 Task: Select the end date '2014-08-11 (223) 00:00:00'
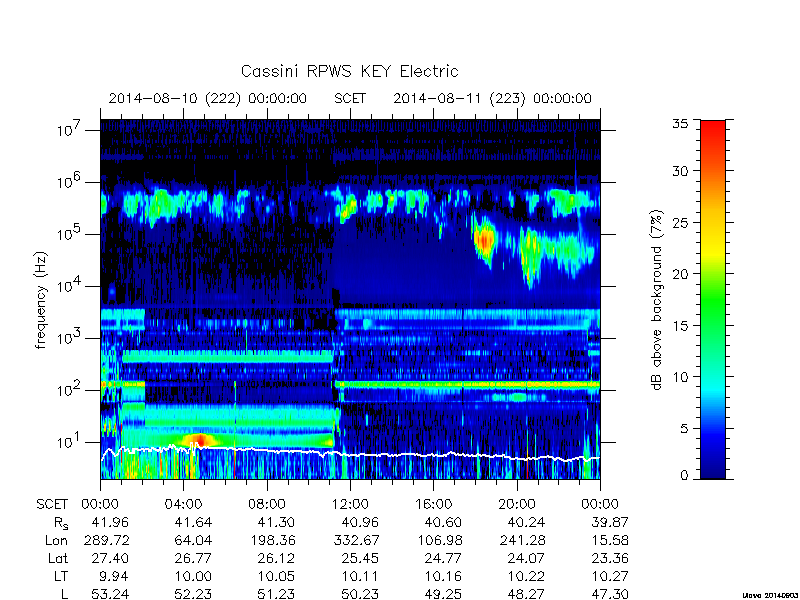(492, 98)
